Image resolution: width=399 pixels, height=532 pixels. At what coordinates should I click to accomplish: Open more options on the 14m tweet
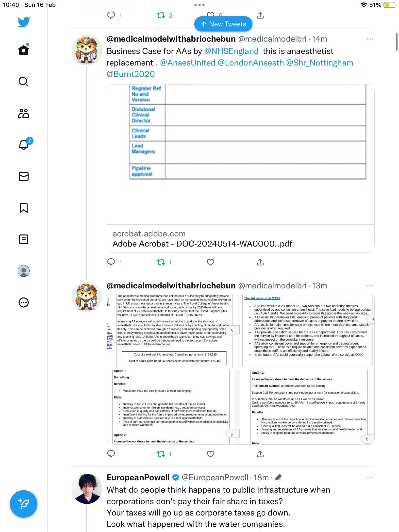point(370,39)
